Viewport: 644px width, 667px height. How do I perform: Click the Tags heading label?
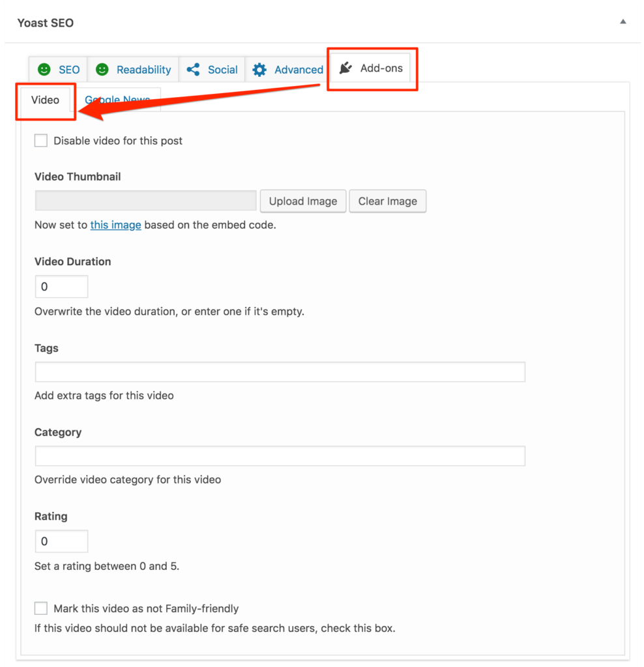pos(46,348)
